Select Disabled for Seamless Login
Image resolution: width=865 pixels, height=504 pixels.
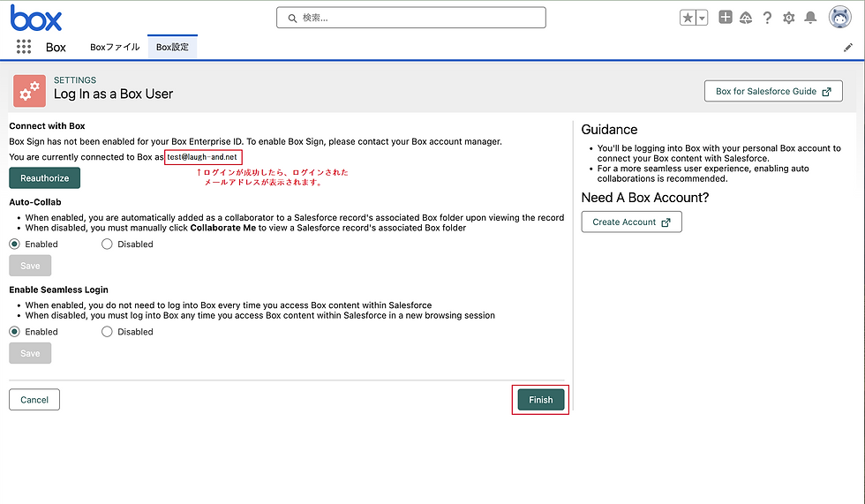[107, 331]
